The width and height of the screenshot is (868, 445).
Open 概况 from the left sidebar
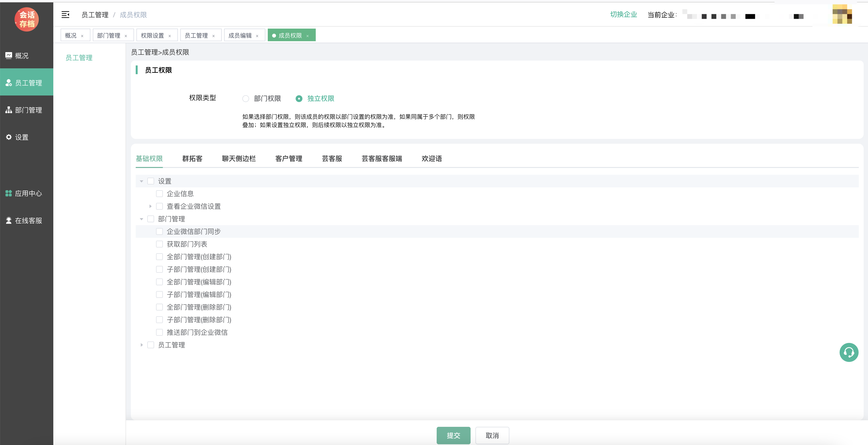point(22,56)
